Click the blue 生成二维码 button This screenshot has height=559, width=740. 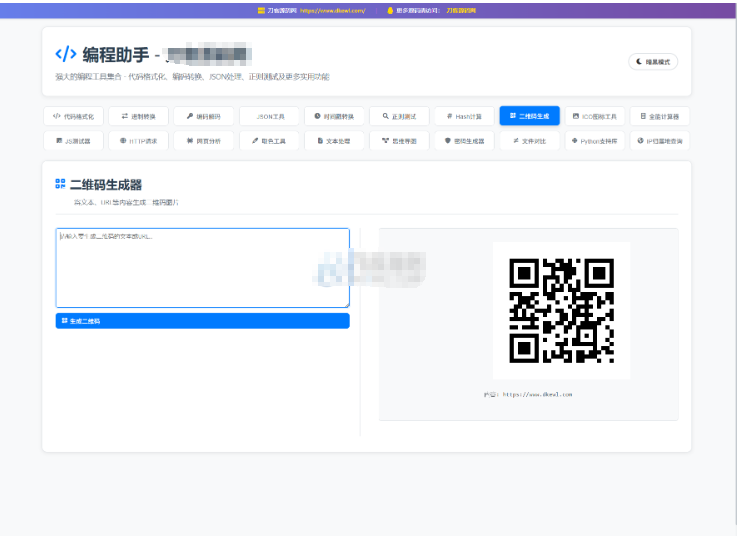(x=202, y=321)
